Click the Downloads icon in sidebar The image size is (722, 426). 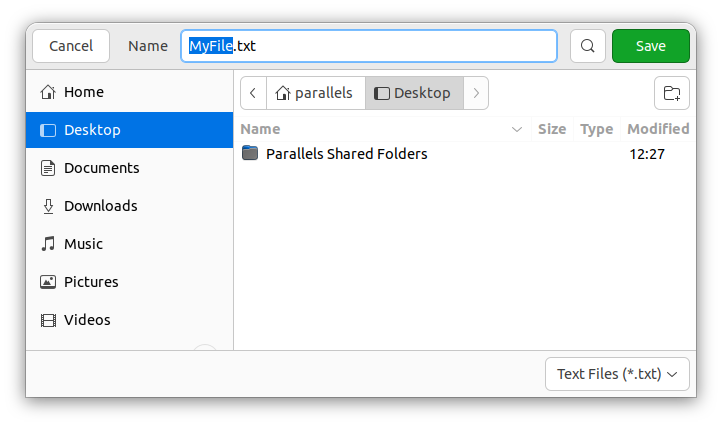[48, 206]
